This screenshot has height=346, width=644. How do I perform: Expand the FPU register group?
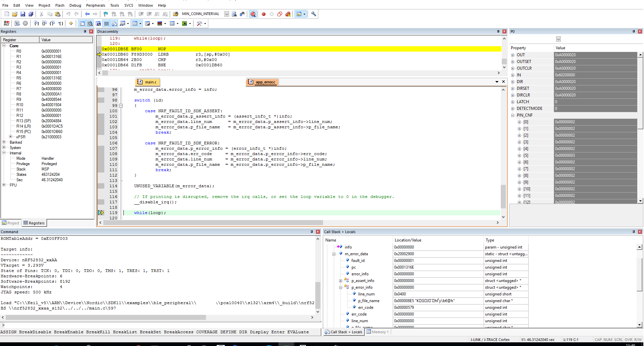4,185
